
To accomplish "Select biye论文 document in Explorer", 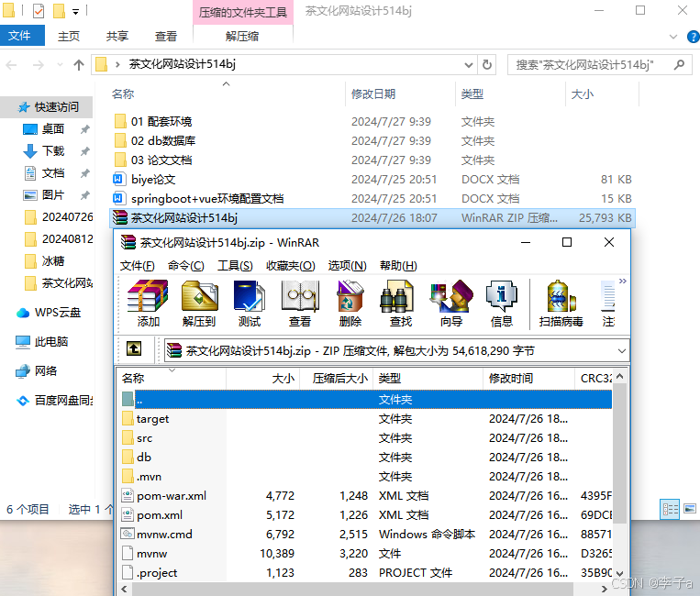I will 153,180.
